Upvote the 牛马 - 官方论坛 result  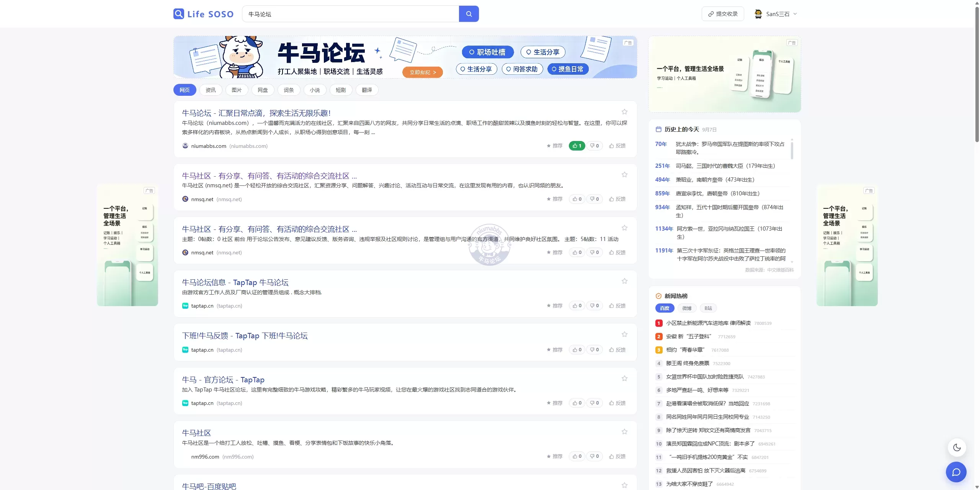click(x=577, y=403)
